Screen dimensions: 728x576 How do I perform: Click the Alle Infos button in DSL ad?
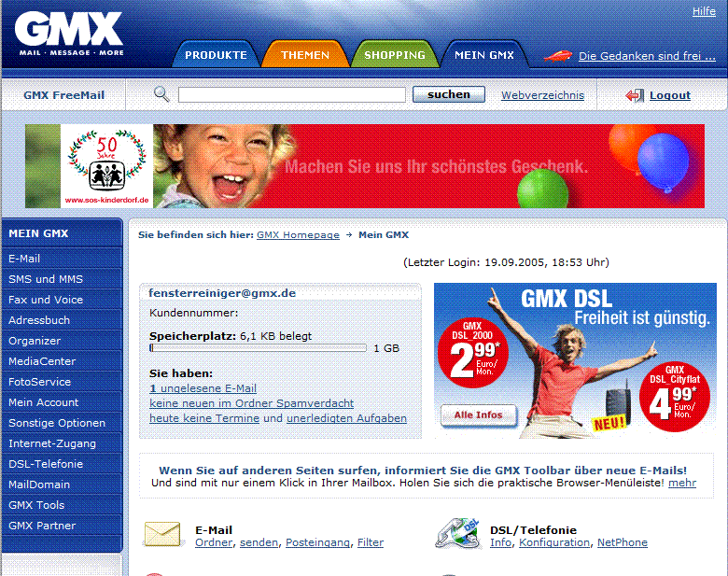[x=478, y=414]
